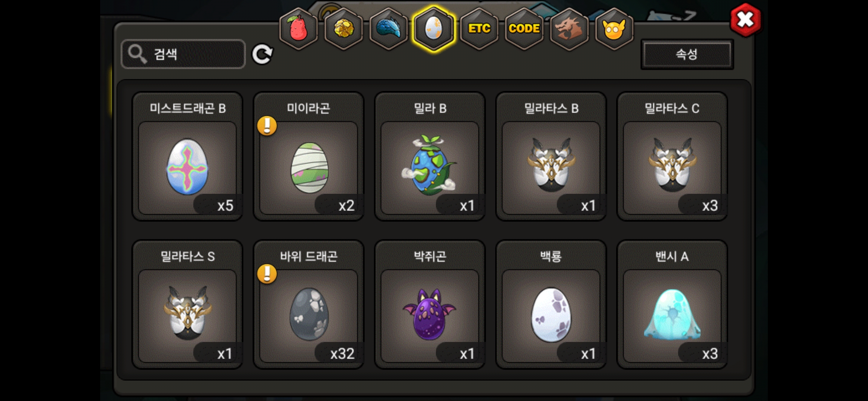Screen dimensions: 868x401
Task: Switch to the golden gem category tab
Action: pyautogui.click(x=344, y=29)
